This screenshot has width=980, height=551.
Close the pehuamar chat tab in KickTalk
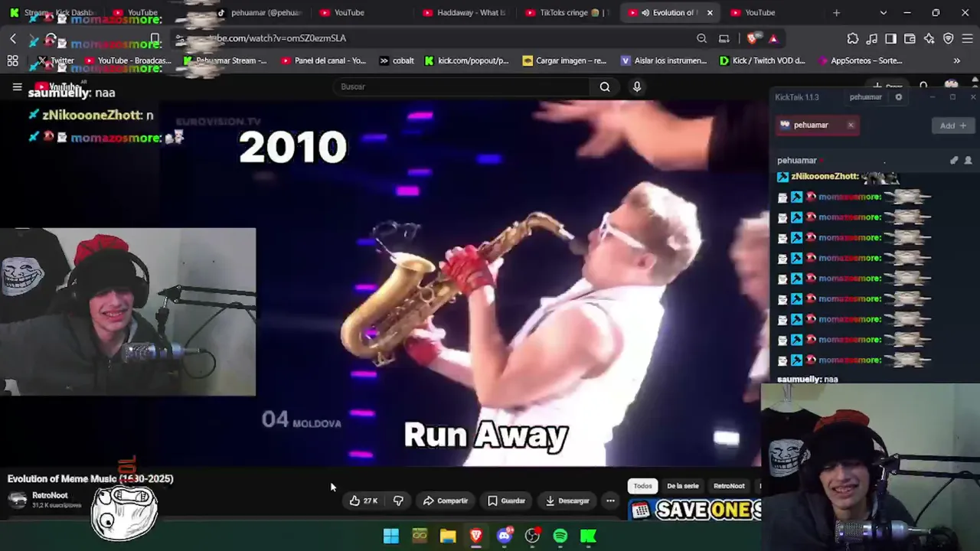[851, 125]
